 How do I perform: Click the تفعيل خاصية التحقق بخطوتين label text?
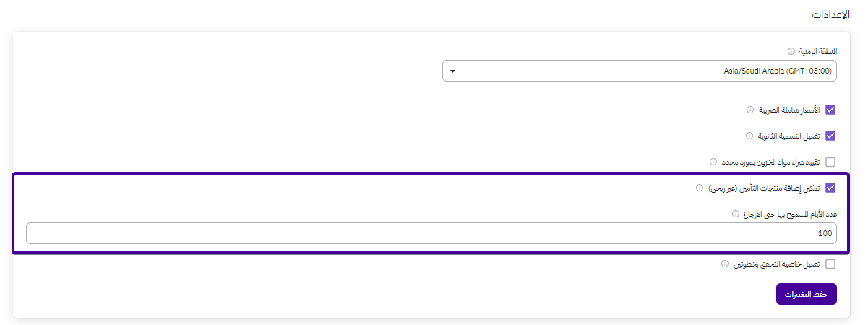click(x=775, y=264)
